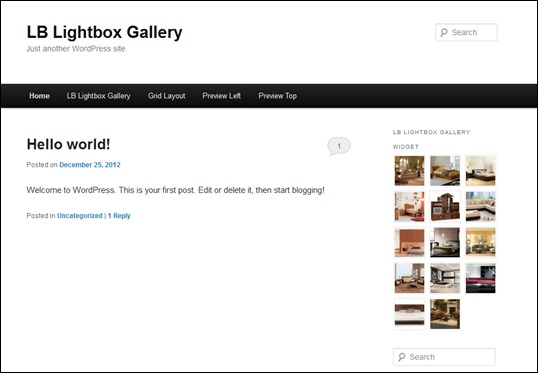This screenshot has height=373, width=538.
Task: Click the 1 Reply link
Action: [x=119, y=216]
